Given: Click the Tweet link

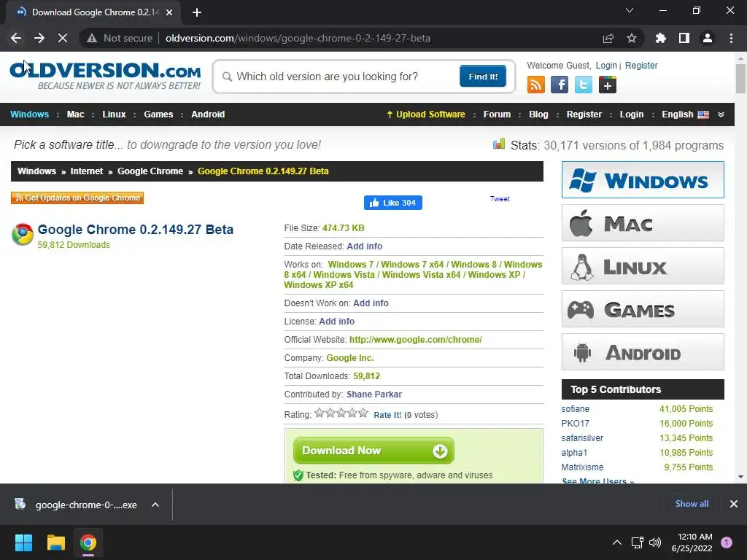Looking at the screenshot, I should pyautogui.click(x=500, y=198).
